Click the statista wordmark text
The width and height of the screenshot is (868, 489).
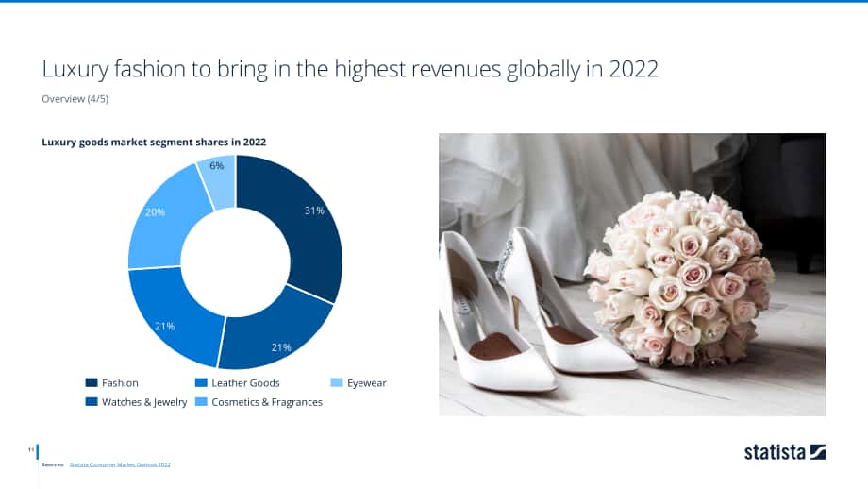775,452
